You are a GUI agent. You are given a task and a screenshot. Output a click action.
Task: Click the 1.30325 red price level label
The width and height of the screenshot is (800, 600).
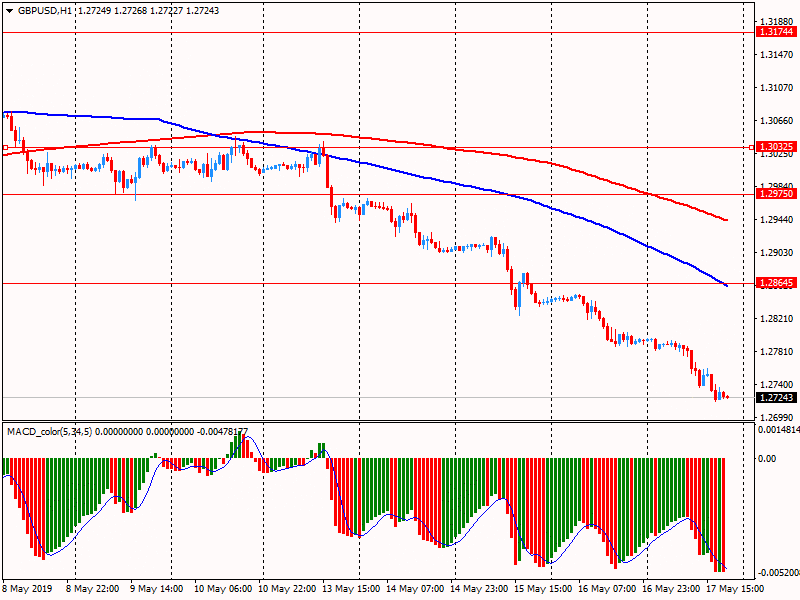click(777, 147)
